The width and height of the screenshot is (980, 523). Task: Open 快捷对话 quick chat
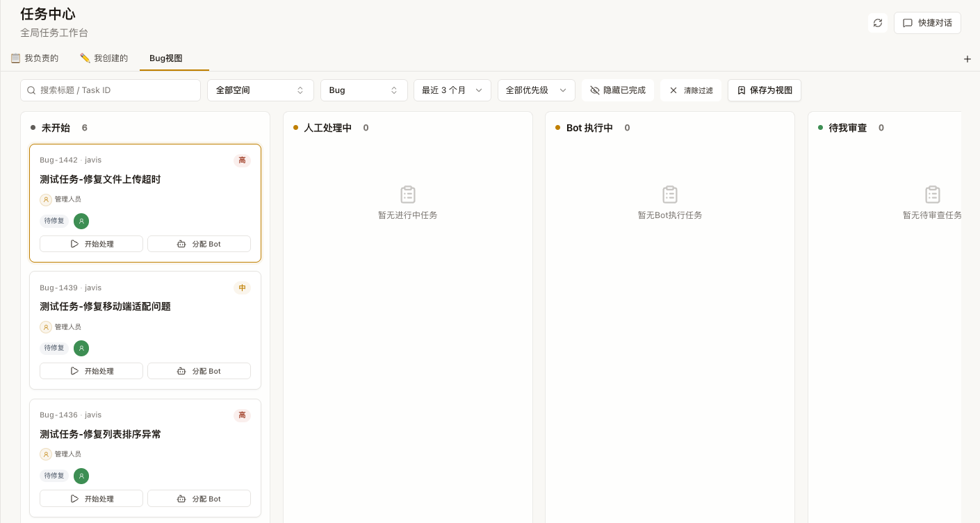(927, 23)
